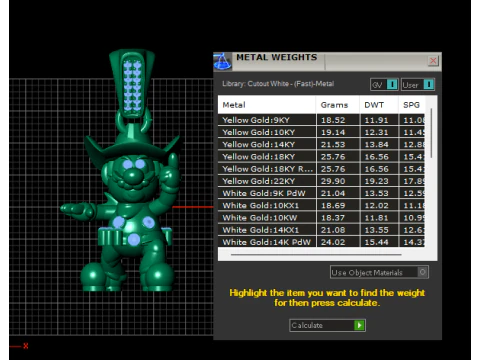
Task: Click the 21.53 grams value
Action: coord(333,145)
